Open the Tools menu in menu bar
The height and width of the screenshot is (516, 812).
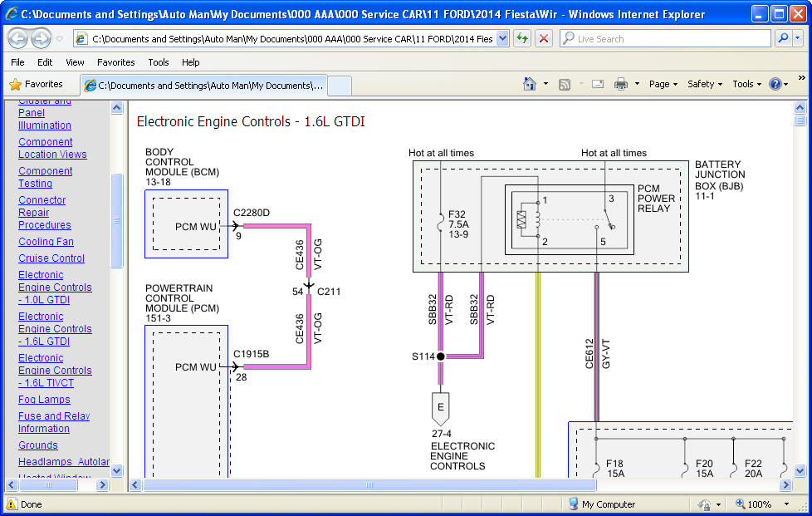pyautogui.click(x=158, y=62)
